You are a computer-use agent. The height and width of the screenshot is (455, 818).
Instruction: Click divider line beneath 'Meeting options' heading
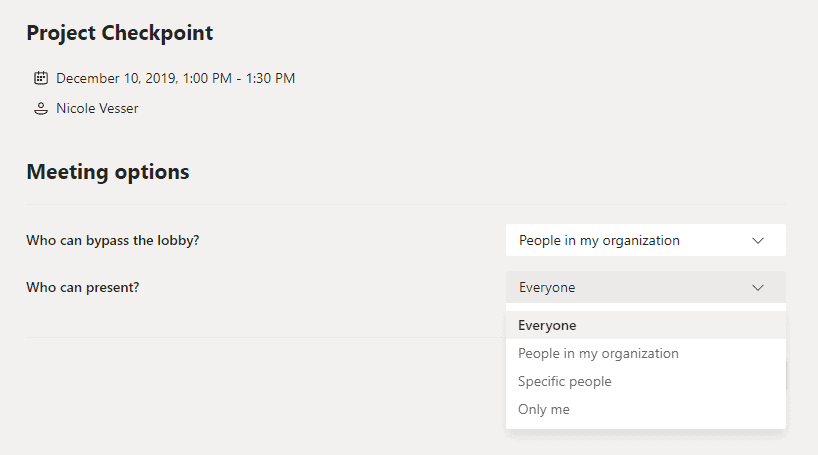[x=406, y=204]
